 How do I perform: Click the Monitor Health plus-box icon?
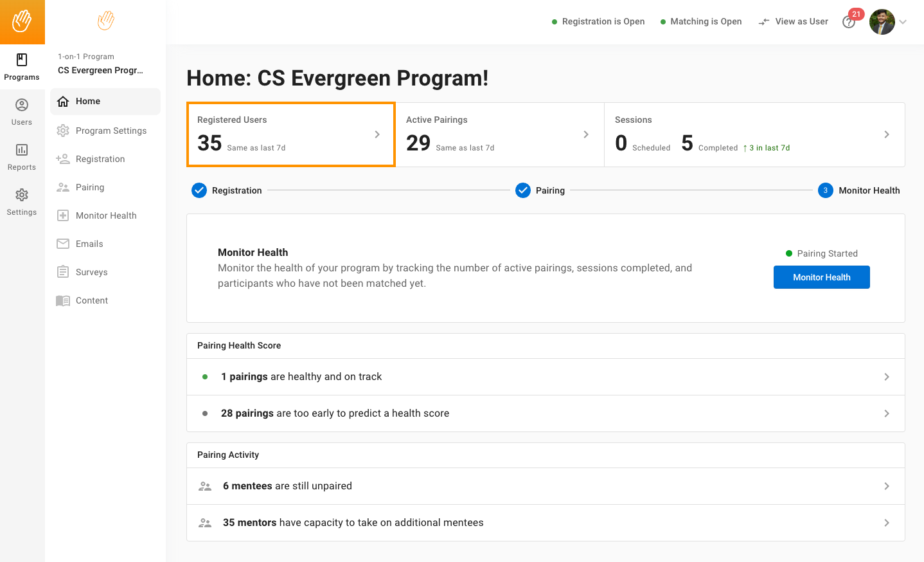tap(63, 215)
